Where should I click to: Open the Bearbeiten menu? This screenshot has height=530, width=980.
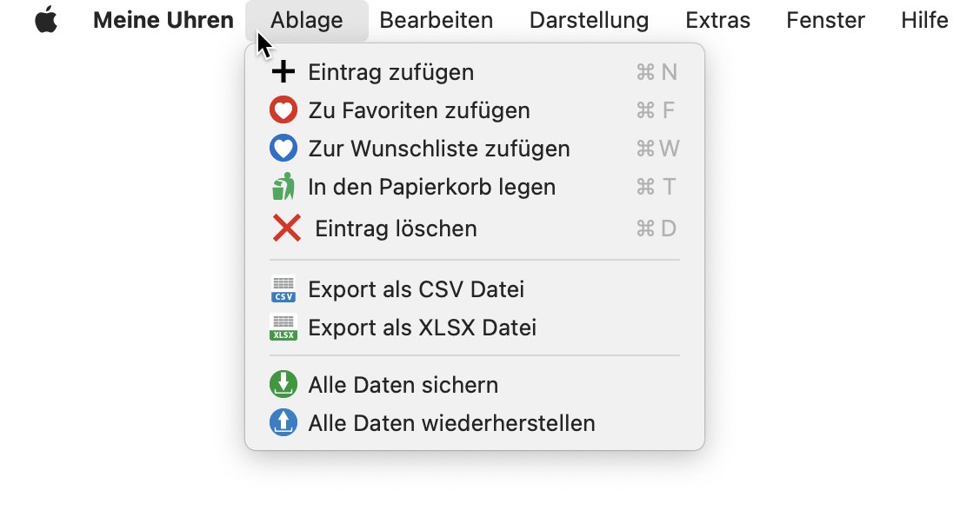click(x=437, y=20)
